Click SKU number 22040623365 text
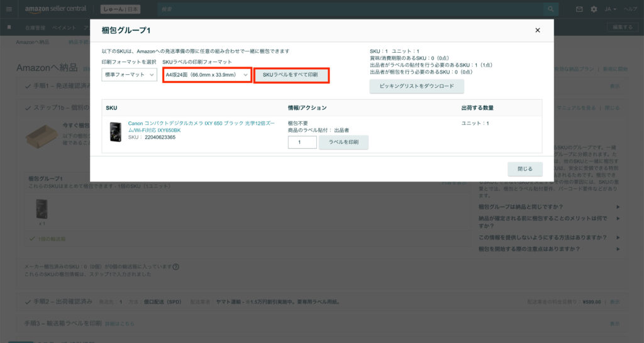The height and width of the screenshot is (343, 644). 160,138
